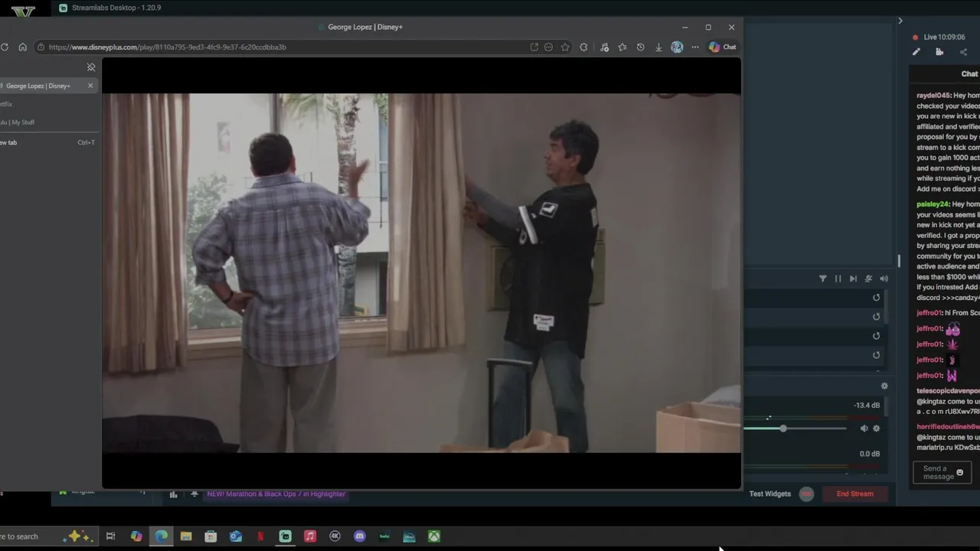Open the browser profile avatar
Image resolution: width=980 pixels, height=551 pixels.
[677, 47]
